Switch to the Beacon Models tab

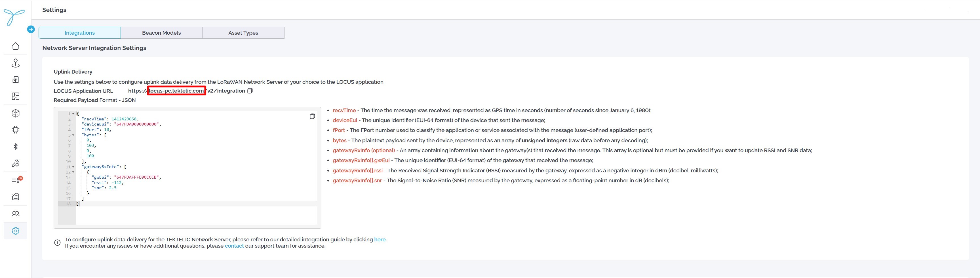tap(161, 33)
